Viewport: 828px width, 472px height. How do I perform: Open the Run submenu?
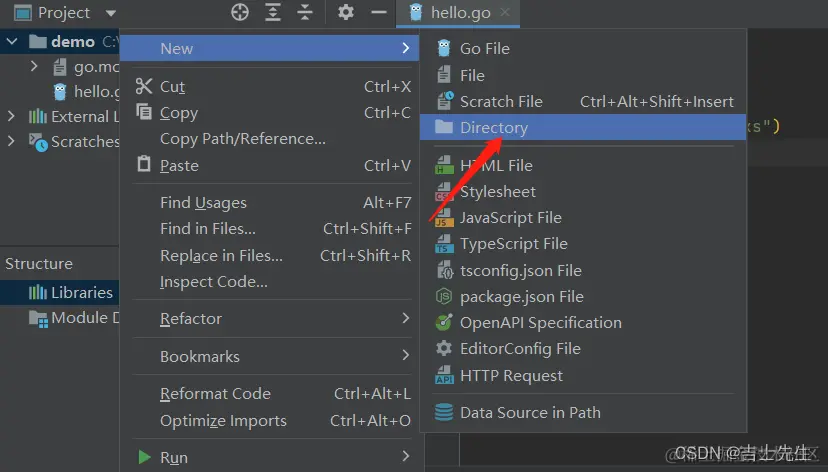269,457
